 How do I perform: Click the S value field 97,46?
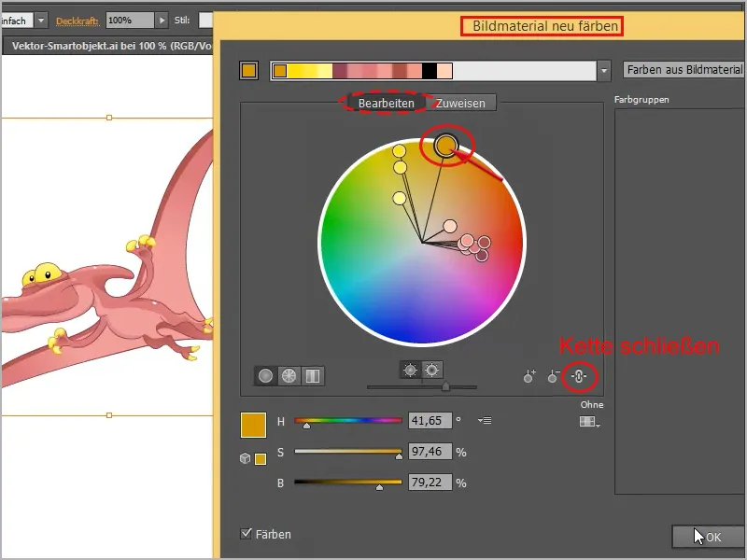tap(430, 452)
